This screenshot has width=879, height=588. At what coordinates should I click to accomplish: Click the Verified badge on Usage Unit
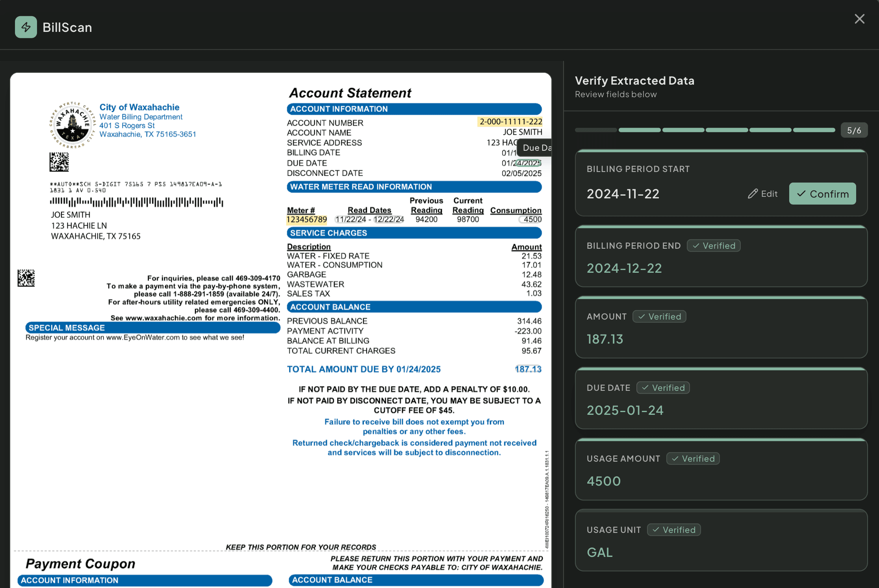pyautogui.click(x=673, y=530)
